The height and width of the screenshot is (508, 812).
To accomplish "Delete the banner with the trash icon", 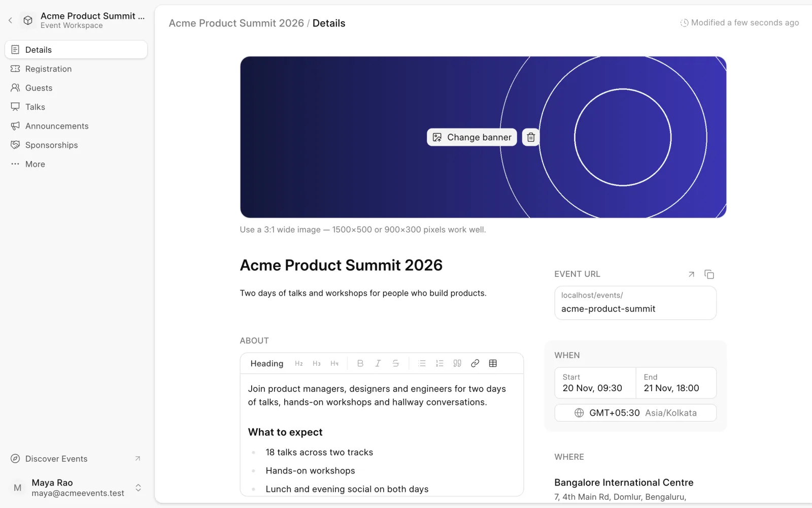I will coord(530,137).
